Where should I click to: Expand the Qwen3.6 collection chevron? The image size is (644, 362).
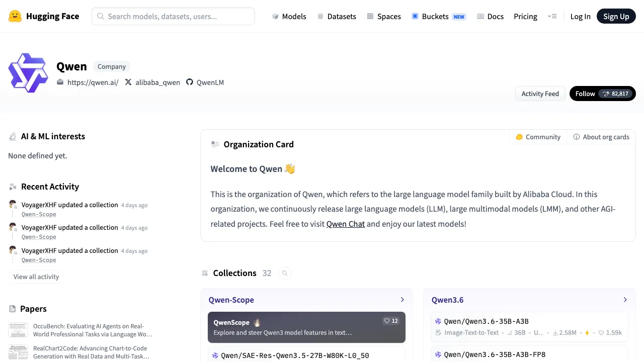pyautogui.click(x=625, y=300)
